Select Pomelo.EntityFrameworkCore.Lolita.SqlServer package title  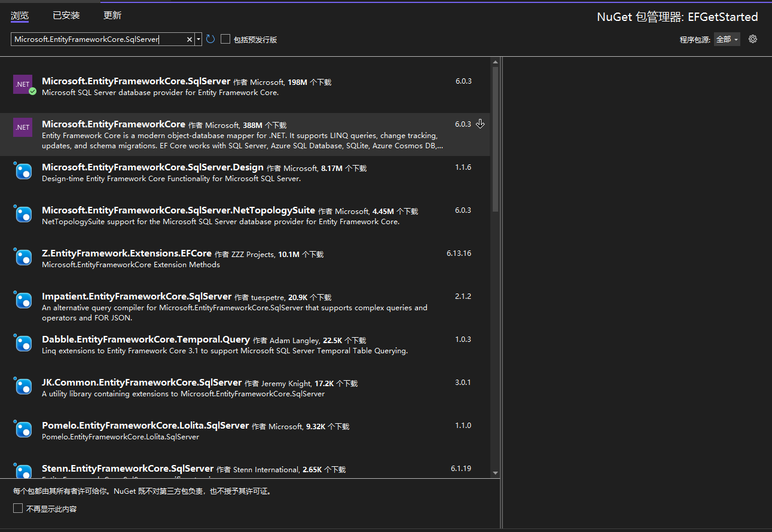click(145, 426)
